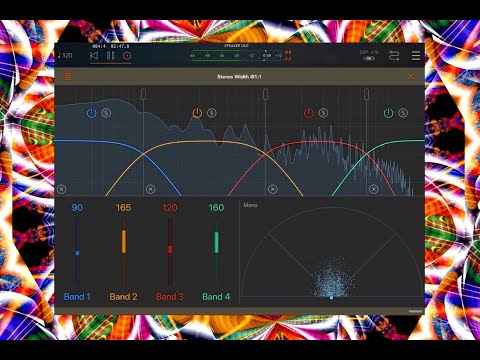Click the Band 3 width value 120
Viewport: 480px width, 360px height.
170,208
